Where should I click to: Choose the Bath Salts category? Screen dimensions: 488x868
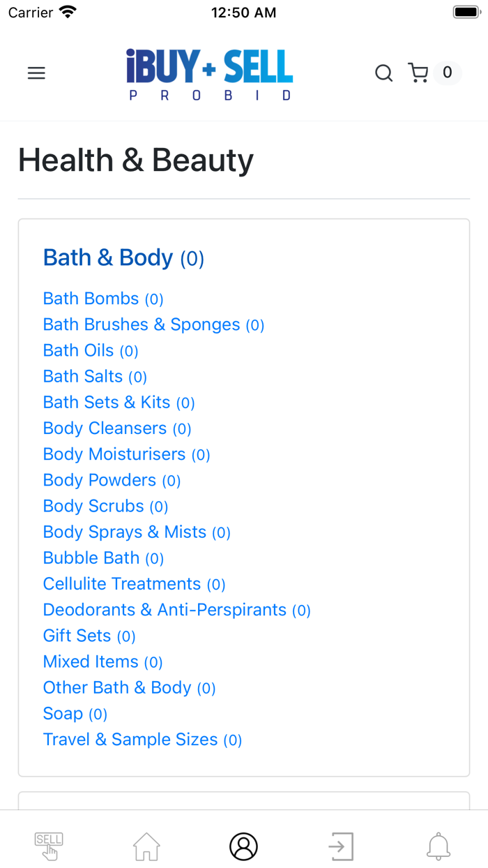(83, 376)
